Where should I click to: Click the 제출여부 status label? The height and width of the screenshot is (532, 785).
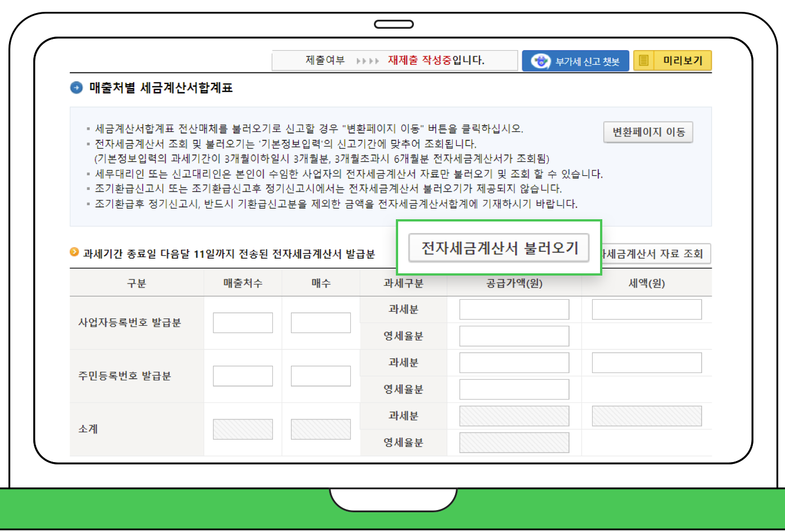tap(324, 60)
